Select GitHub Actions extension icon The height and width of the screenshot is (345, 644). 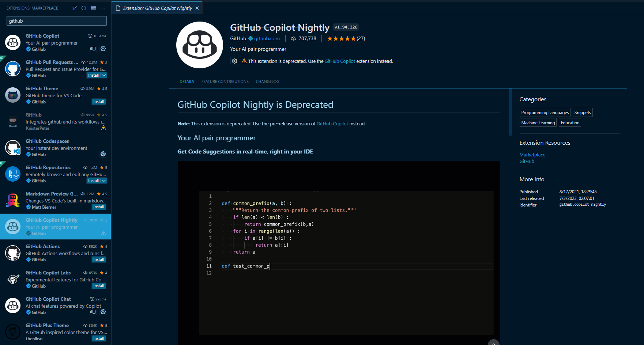(x=13, y=253)
